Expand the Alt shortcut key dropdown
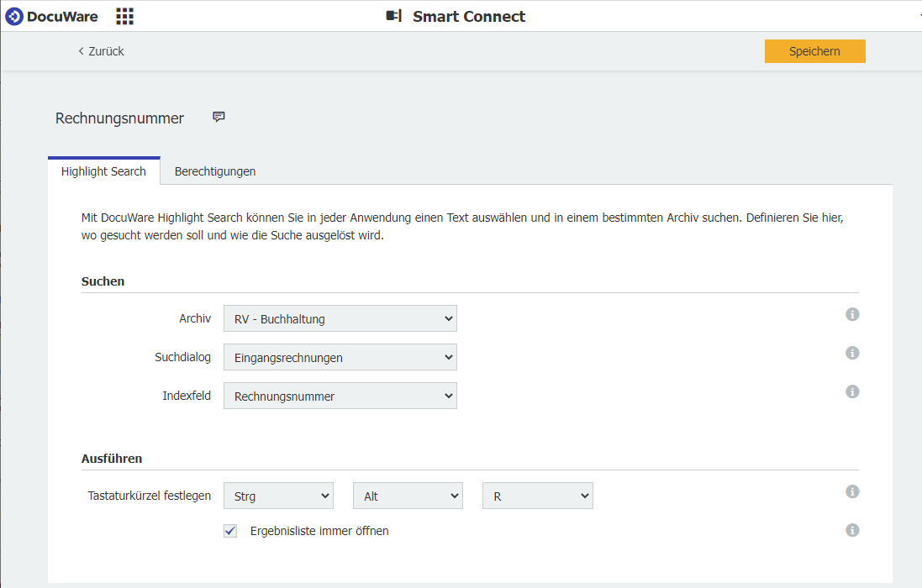Viewport: 922px width, 588px height. [408, 496]
